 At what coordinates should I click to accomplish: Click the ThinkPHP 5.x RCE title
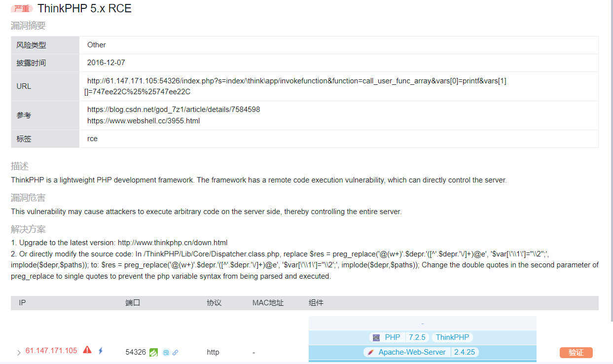pos(84,8)
